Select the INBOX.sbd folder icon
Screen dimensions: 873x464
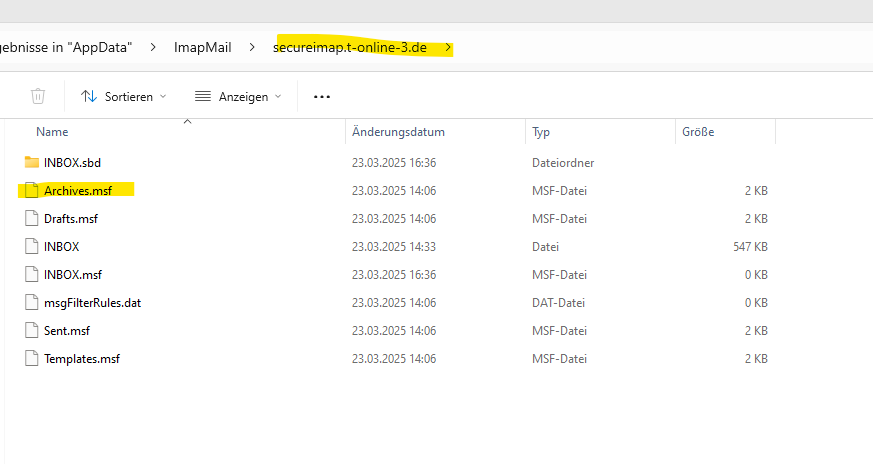pyautogui.click(x=32, y=162)
